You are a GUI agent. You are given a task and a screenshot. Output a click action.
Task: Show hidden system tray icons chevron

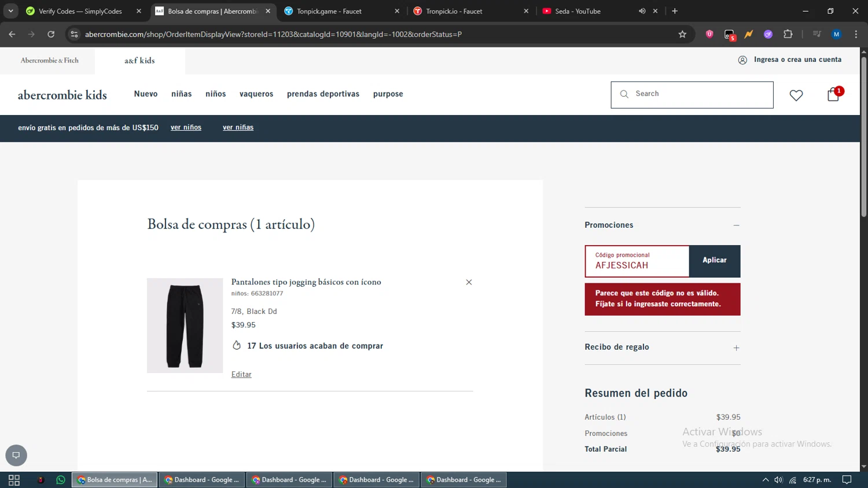tap(765, 480)
